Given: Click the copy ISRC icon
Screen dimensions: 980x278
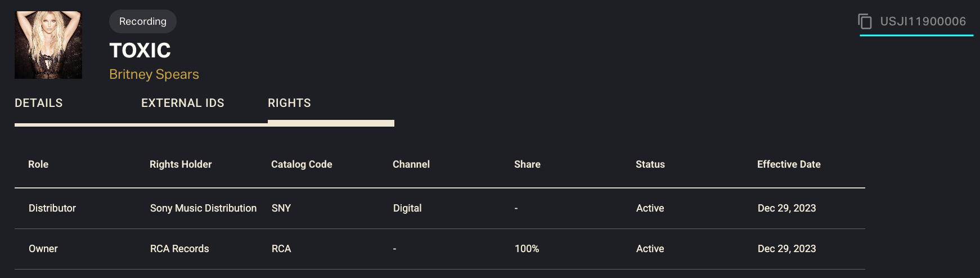Looking at the screenshot, I should pyautogui.click(x=865, y=21).
